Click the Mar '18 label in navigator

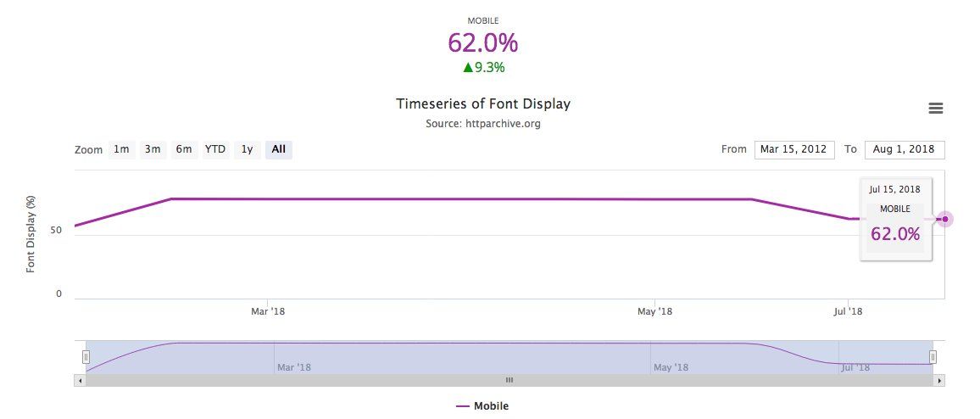(294, 367)
